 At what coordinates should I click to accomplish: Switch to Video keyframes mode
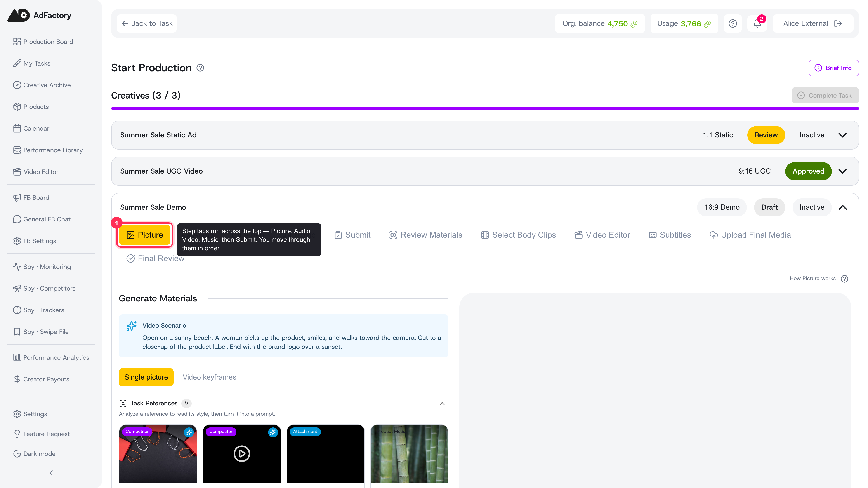coord(209,378)
